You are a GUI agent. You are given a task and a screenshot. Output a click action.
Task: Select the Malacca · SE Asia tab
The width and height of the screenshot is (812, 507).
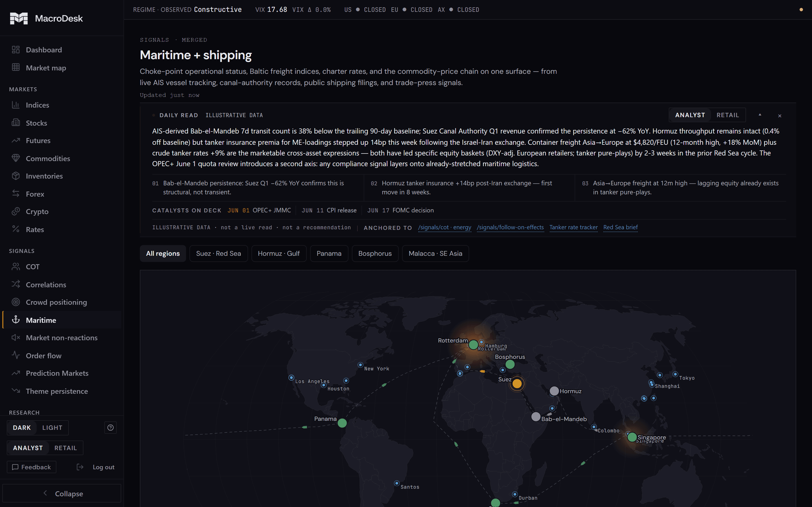click(435, 253)
